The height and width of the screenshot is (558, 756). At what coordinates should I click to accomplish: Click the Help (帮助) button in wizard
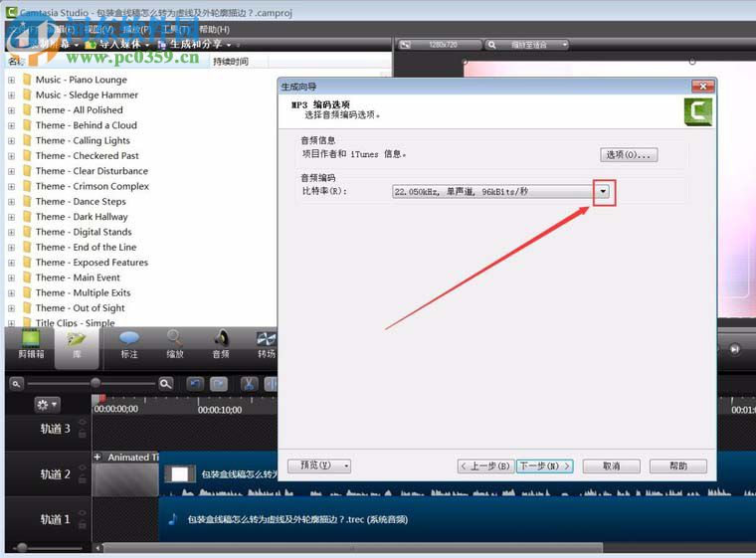(x=678, y=465)
